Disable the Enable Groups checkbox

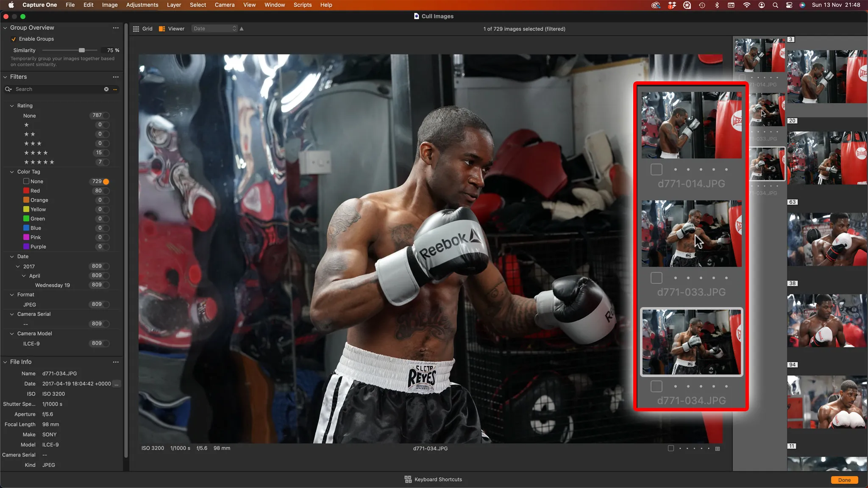pos(14,39)
